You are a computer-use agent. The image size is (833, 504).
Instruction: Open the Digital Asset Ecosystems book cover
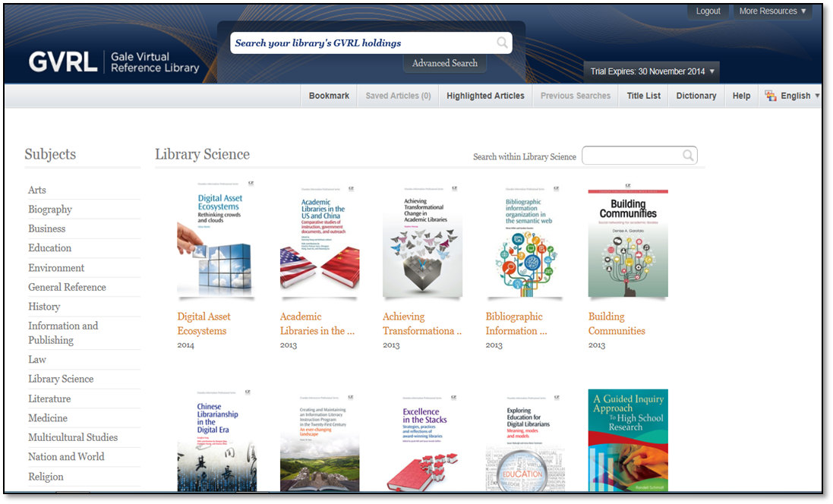tap(216, 238)
